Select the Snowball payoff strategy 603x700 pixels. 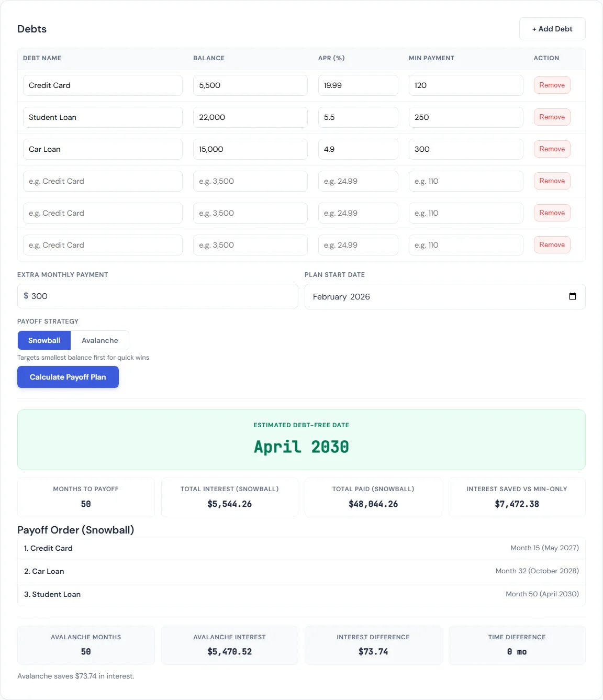coord(44,340)
